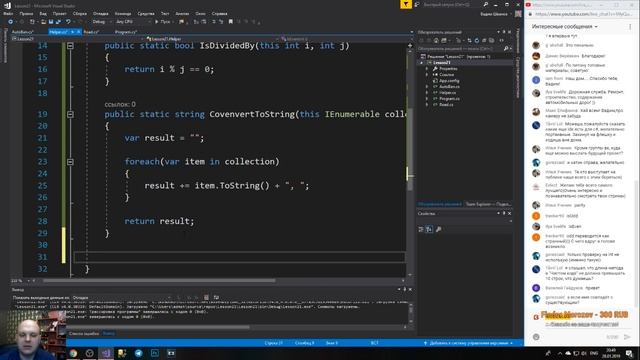This screenshot has height=360, width=640.
Task: Open the Отладка menu
Action: point(100,13)
